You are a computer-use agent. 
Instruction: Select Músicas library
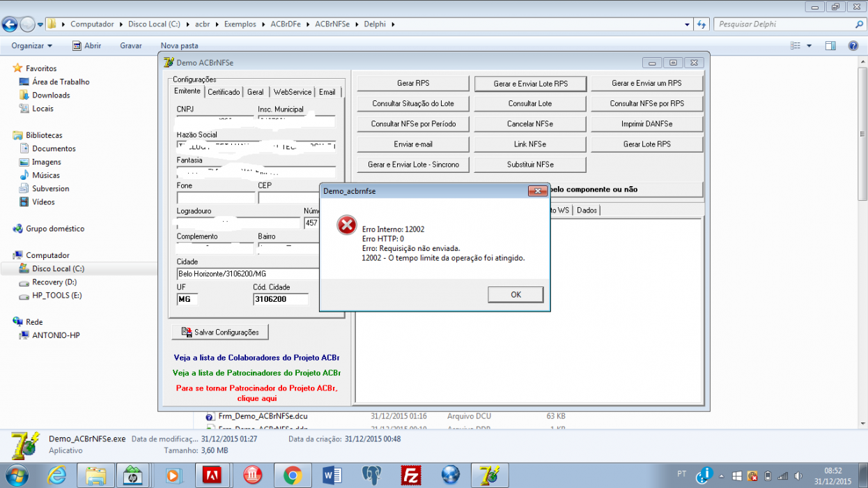tap(46, 175)
